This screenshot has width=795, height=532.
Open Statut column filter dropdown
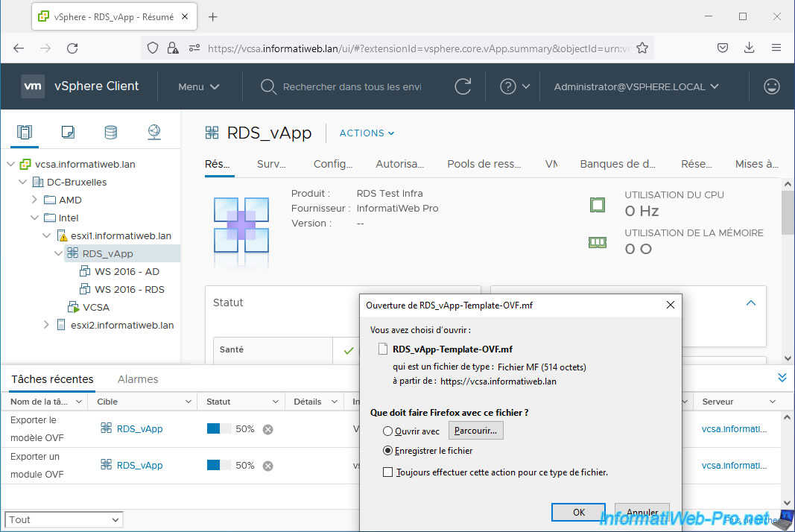[x=276, y=402]
